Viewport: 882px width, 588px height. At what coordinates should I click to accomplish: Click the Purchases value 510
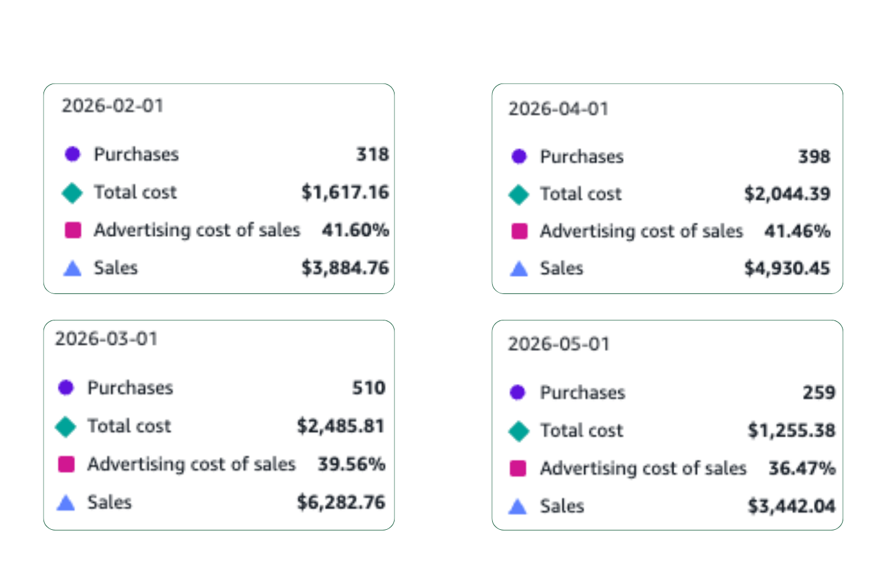pyautogui.click(x=369, y=387)
